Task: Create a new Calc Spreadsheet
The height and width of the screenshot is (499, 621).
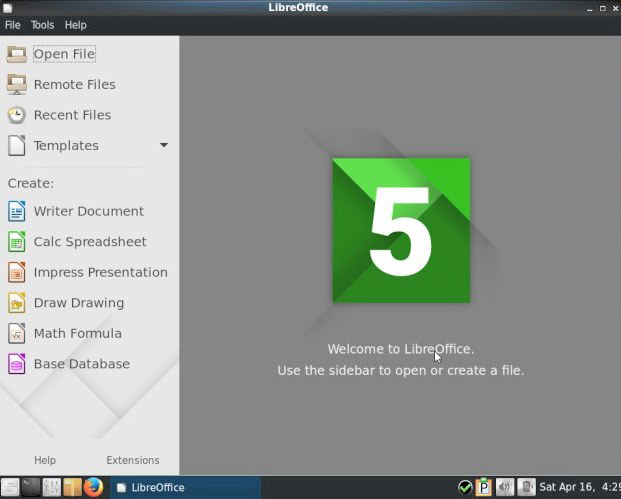Action: (77, 242)
